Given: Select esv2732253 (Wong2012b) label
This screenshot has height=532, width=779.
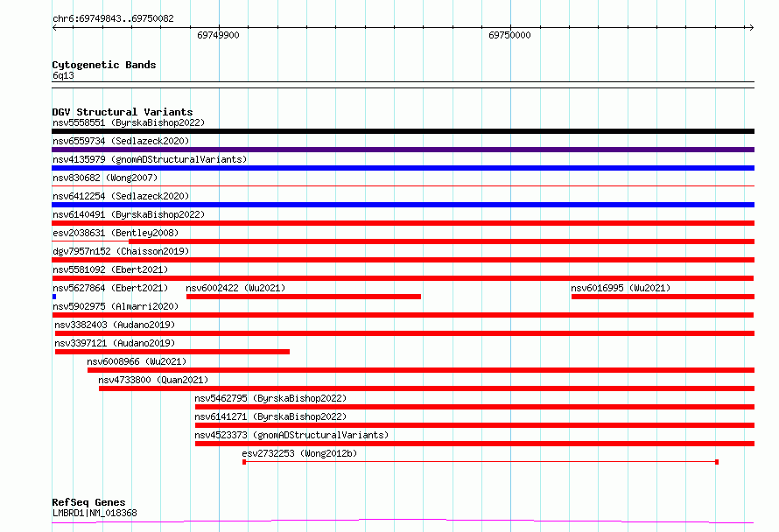Looking at the screenshot, I should click(299, 453).
